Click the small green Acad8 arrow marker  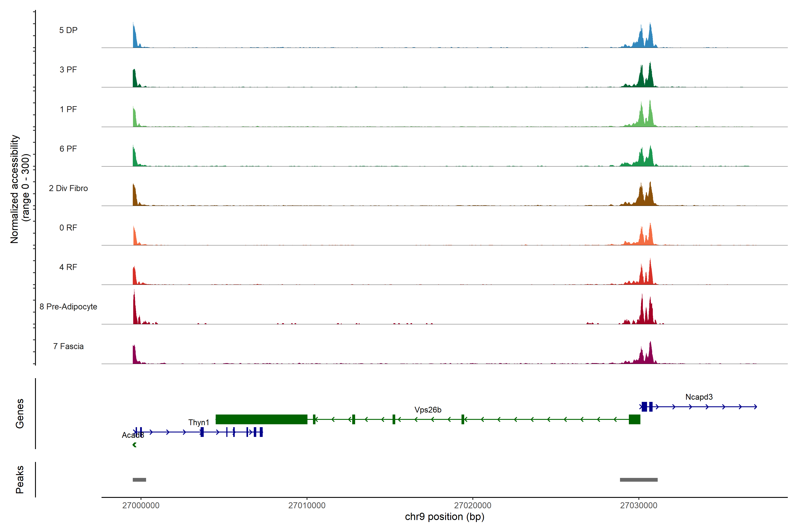(x=134, y=445)
